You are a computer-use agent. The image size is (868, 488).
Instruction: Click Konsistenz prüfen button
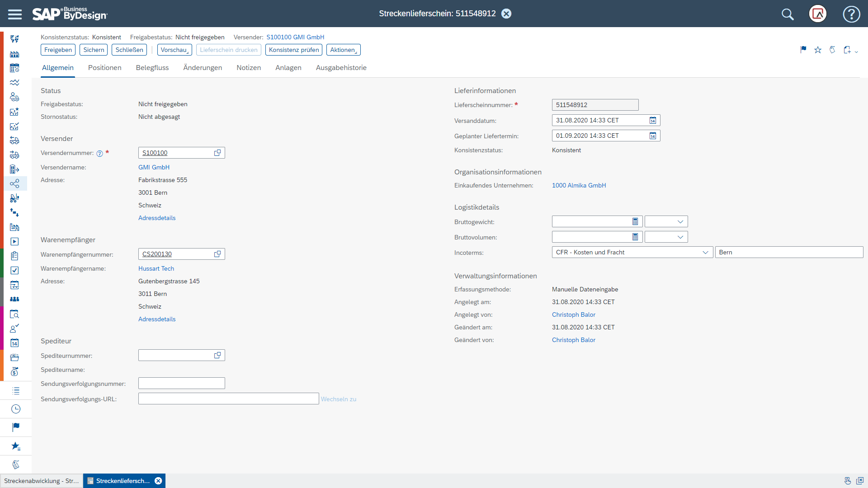[294, 50]
